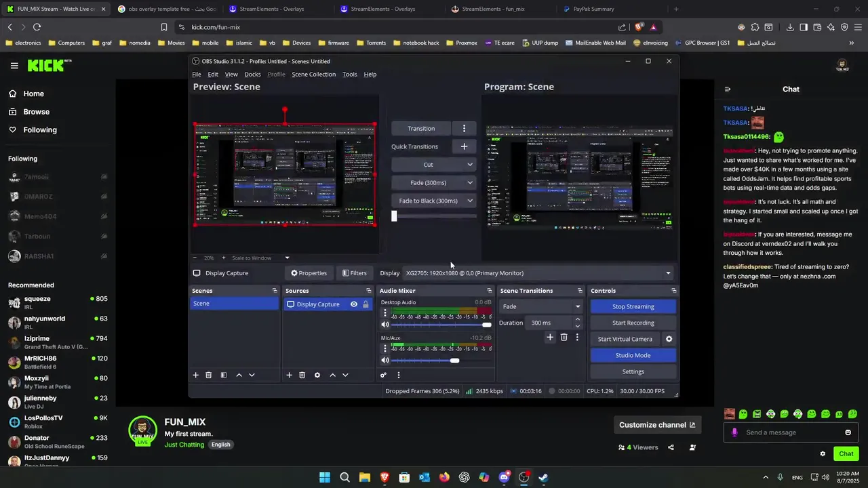
Task: Remove selected scene with trash icon
Action: tap(208, 375)
